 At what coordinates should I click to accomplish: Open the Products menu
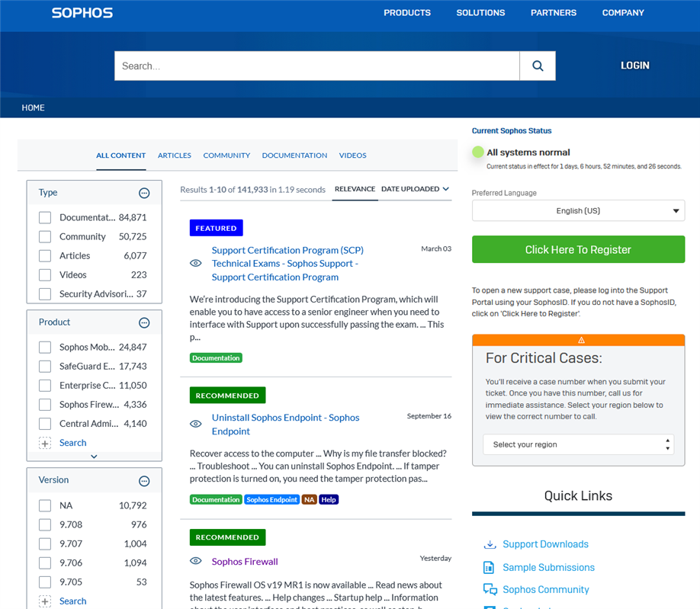[x=407, y=13]
